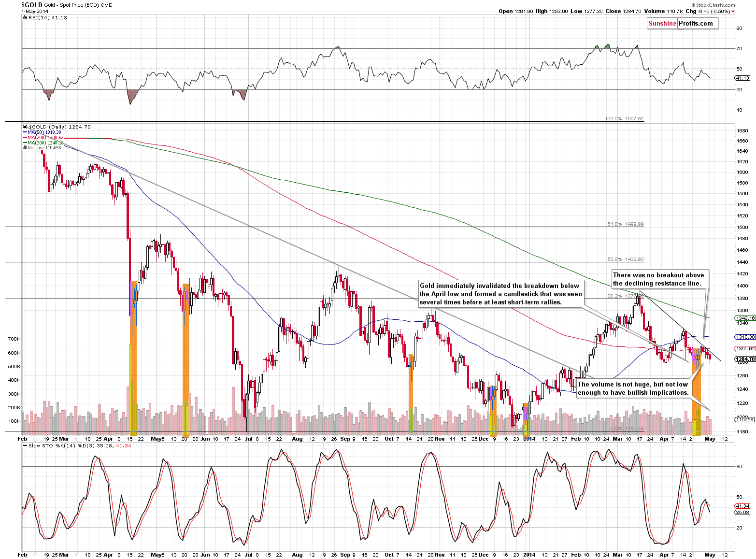The image size is (756, 559).
Task: Click the green 1348.16 price tag on right axis
Action: coord(745,318)
